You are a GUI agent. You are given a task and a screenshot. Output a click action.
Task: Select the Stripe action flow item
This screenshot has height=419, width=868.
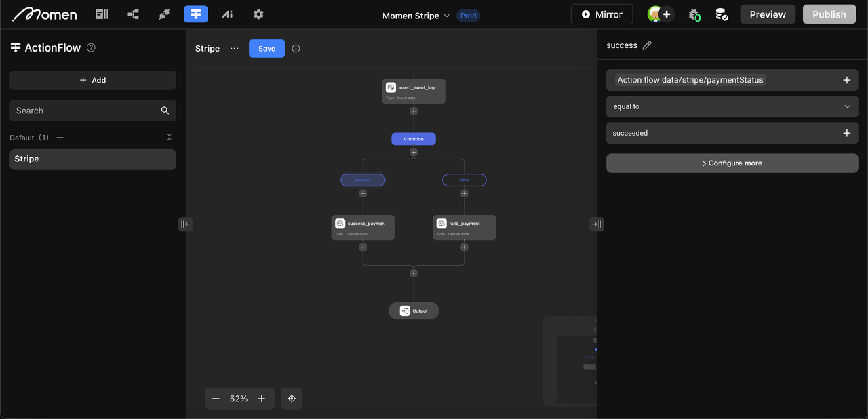point(92,159)
